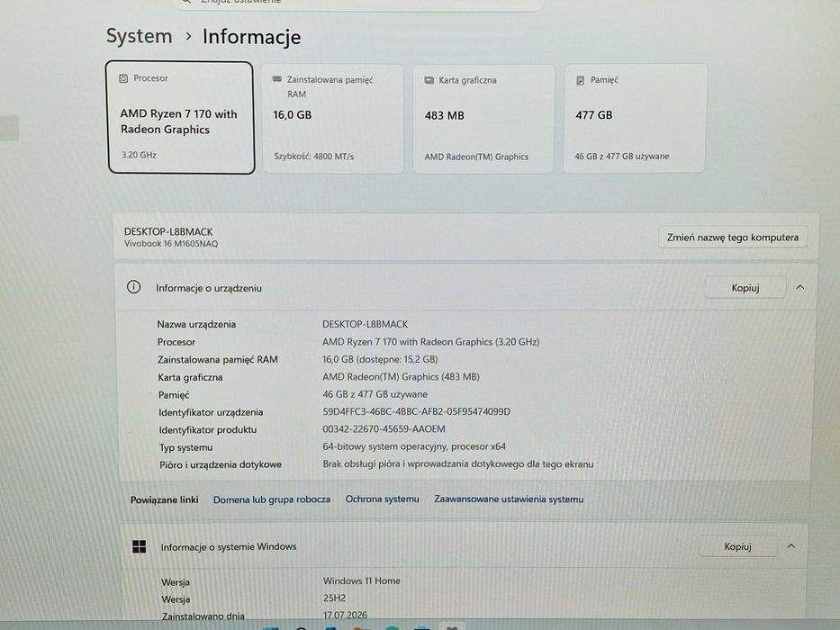The image size is (840, 630).
Task: Click the install date 17.07.2026
Action: 345,615
